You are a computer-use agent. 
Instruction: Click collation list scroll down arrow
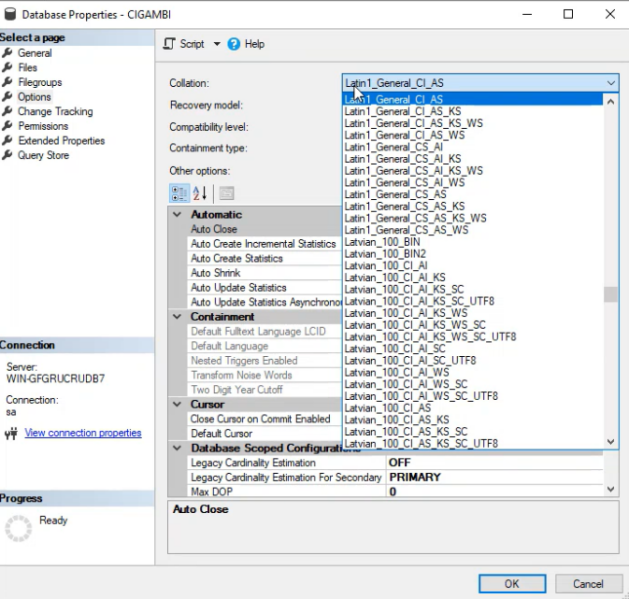click(x=611, y=442)
